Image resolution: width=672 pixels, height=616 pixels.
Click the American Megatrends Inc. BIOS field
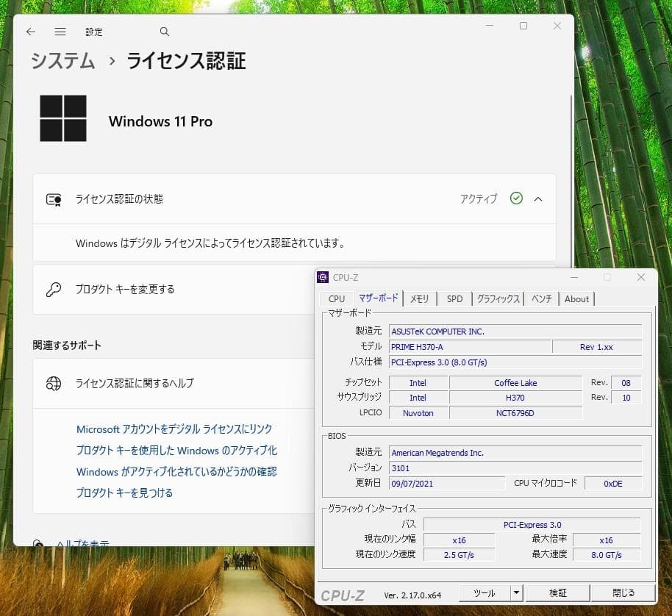point(515,452)
